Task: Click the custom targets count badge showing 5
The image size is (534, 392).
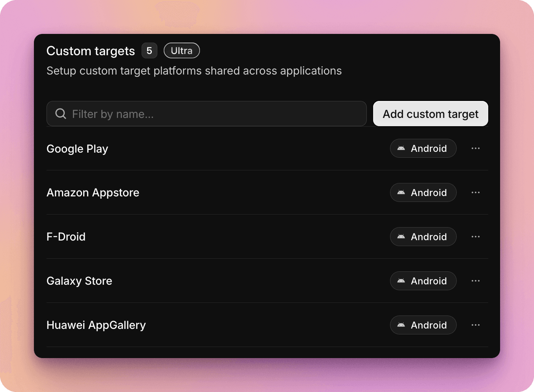Action: coord(149,50)
